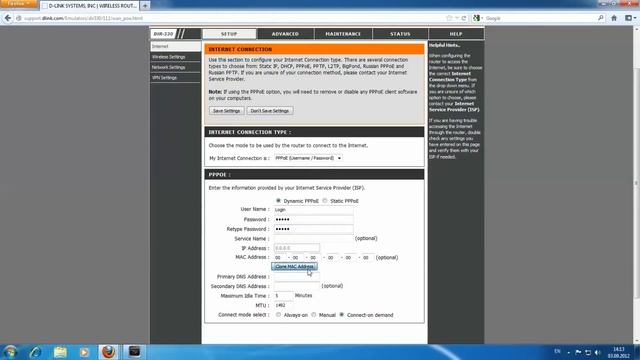
Task: Click the search magnifier icon
Action: 600,18
